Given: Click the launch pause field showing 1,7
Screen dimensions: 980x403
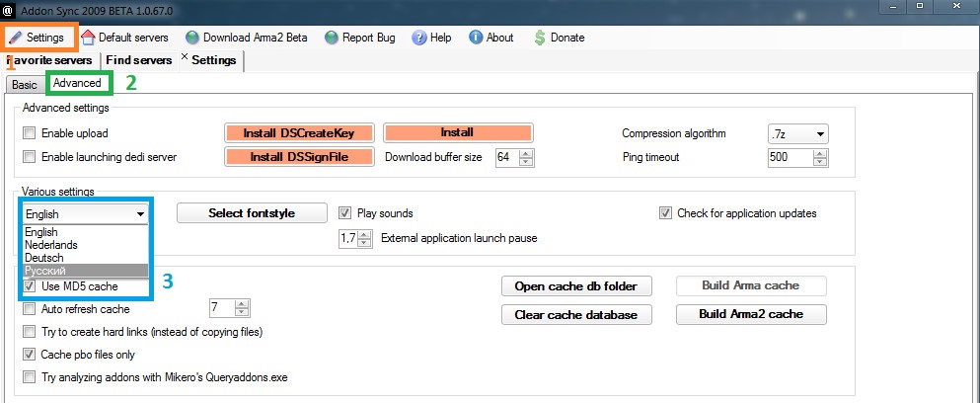Looking at the screenshot, I should point(348,238).
